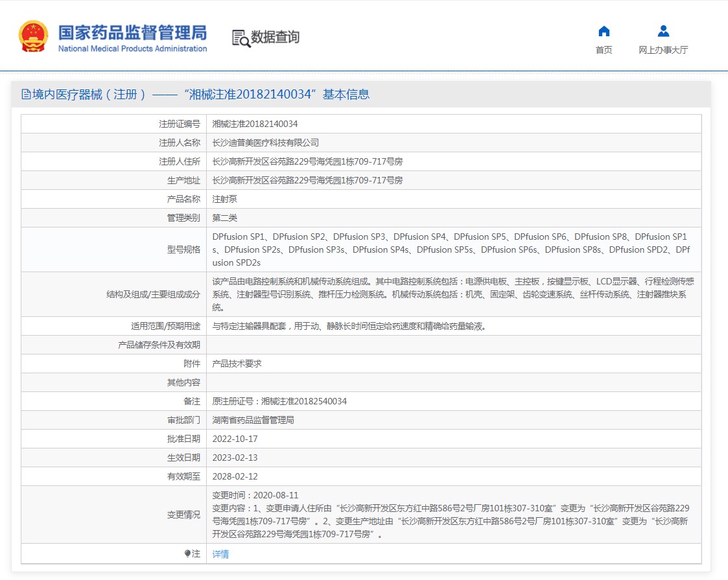Click the document icon before 境内医疗器械 heading
This screenshot has height=580, width=728.
(x=26, y=95)
